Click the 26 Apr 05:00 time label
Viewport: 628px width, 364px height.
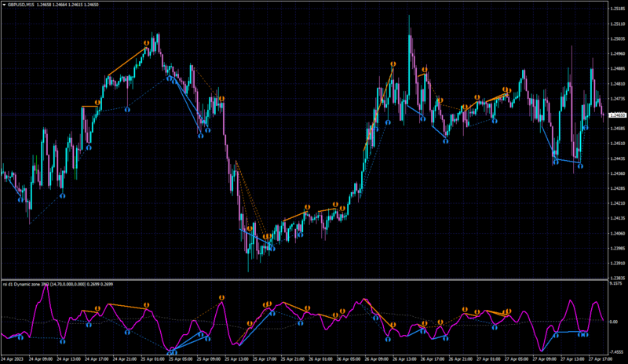pos(349,359)
